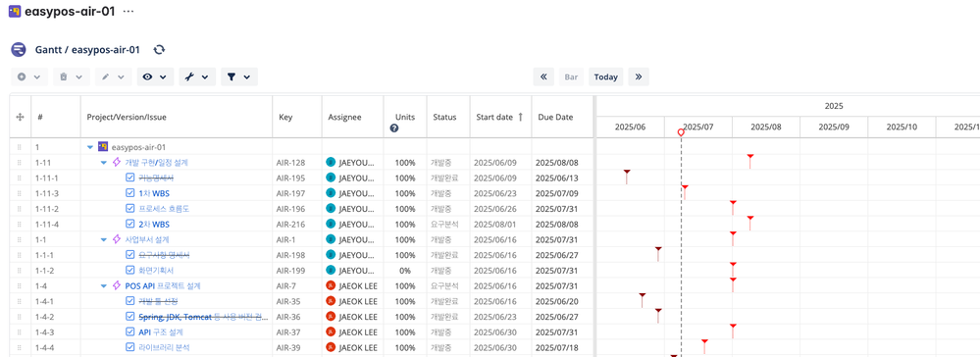Collapse the 사업부서 설계 epic
Screen dimensions: 980x357
coord(104,239)
